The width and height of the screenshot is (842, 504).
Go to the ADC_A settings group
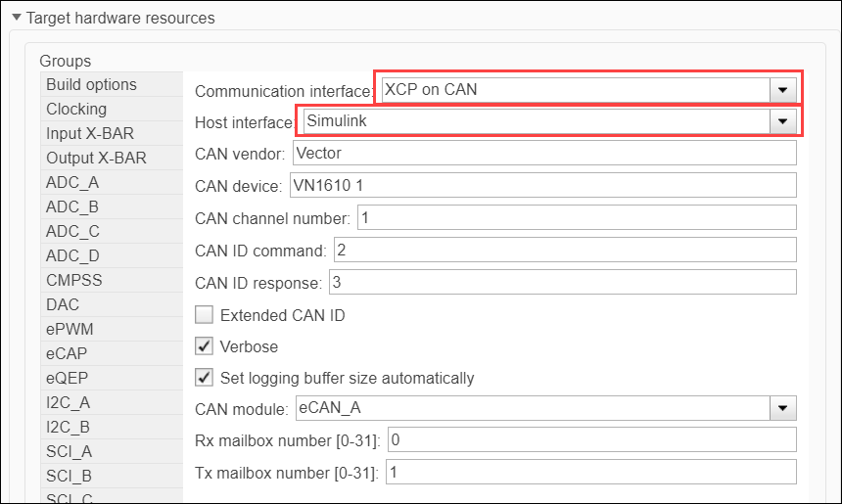tap(72, 183)
